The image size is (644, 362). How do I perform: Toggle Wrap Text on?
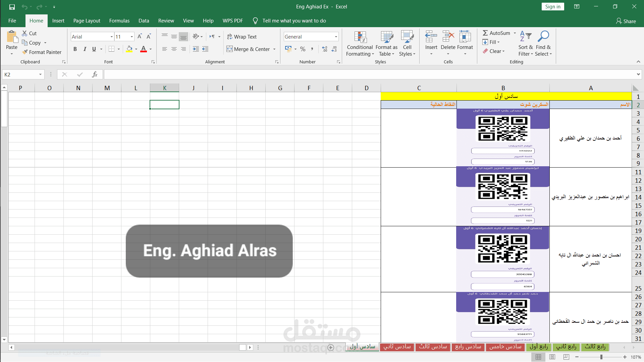241,37
